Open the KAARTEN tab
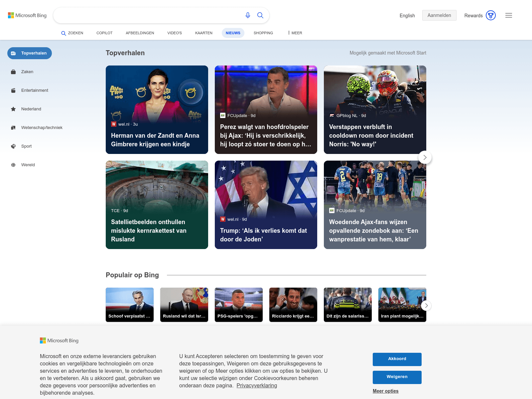Screen dimensions: 532x399 pyautogui.click(x=204, y=33)
